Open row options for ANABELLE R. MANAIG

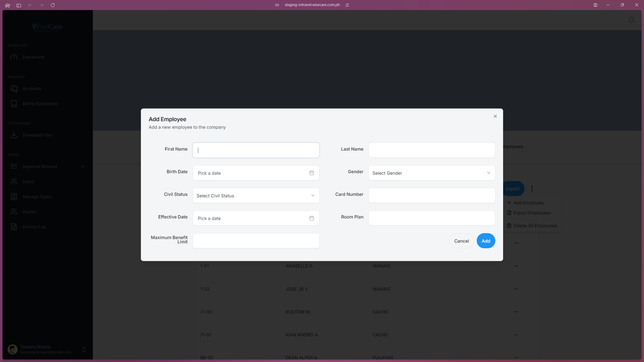516,266
